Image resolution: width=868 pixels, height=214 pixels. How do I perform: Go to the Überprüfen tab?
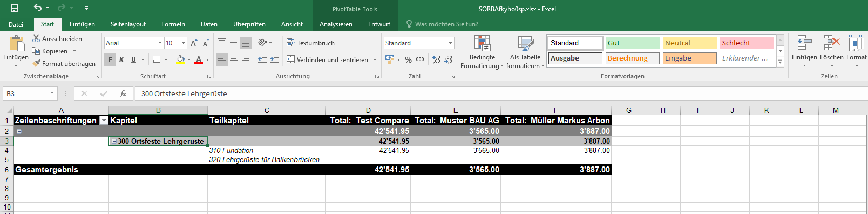pyautogui.click(x=249, y=24)
